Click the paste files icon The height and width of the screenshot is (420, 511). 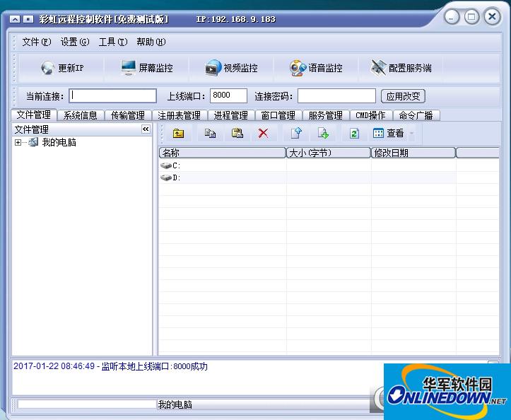[x=237, y=134]
